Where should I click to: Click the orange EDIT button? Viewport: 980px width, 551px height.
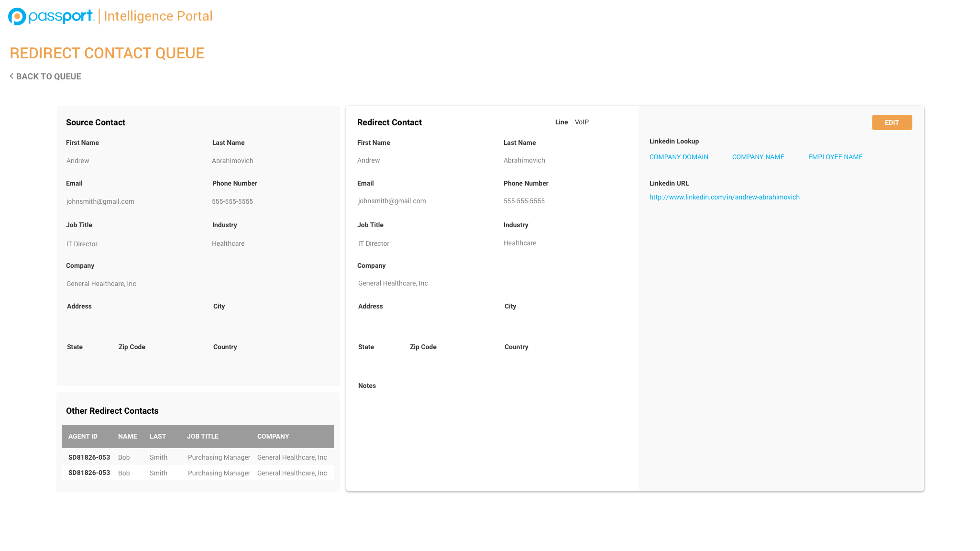tap(892, 122)
